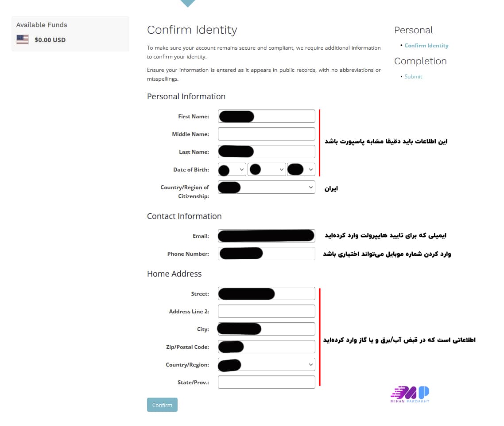Image resolution: width=504 pixels, height=426 pixels.
Task: Open the Confirm Identity sidebar link
Action: click(426, 46)
